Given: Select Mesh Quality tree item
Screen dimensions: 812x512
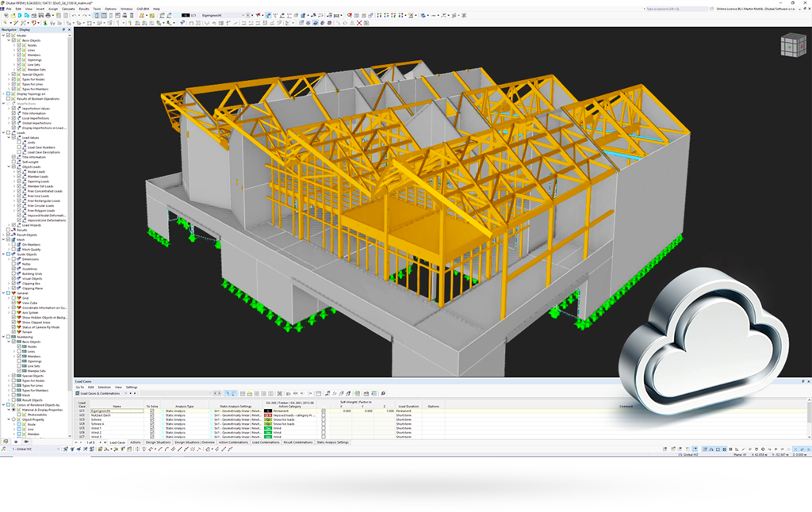Looking at the screenshot, I should pos(31,250).
